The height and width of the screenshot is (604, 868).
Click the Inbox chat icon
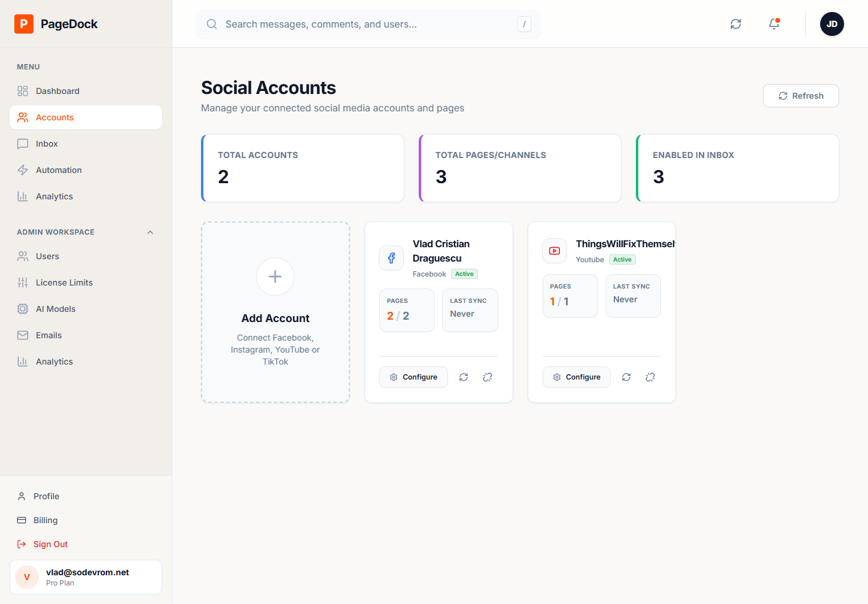tap(23, 144)
